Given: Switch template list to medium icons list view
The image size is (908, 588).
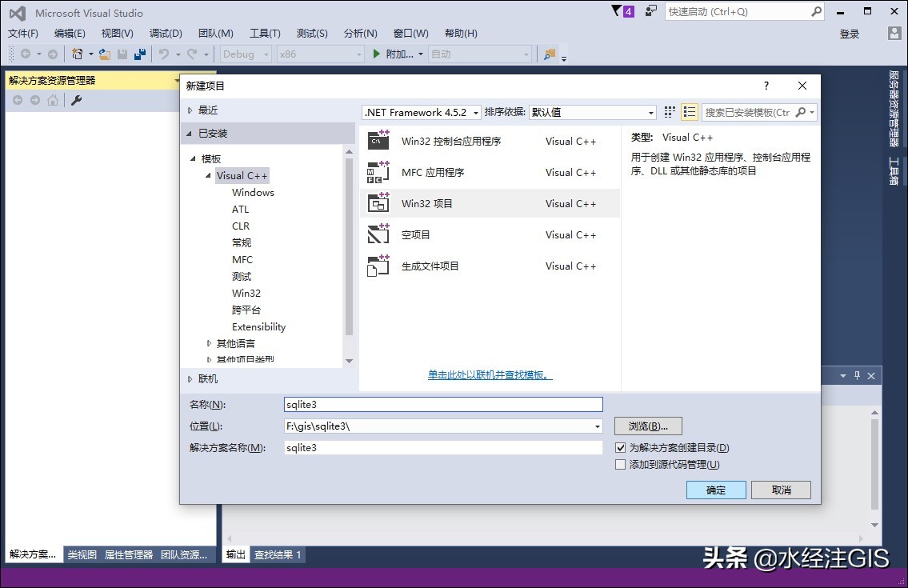Looking at the screenshot, I should click(x=689, y=112).
